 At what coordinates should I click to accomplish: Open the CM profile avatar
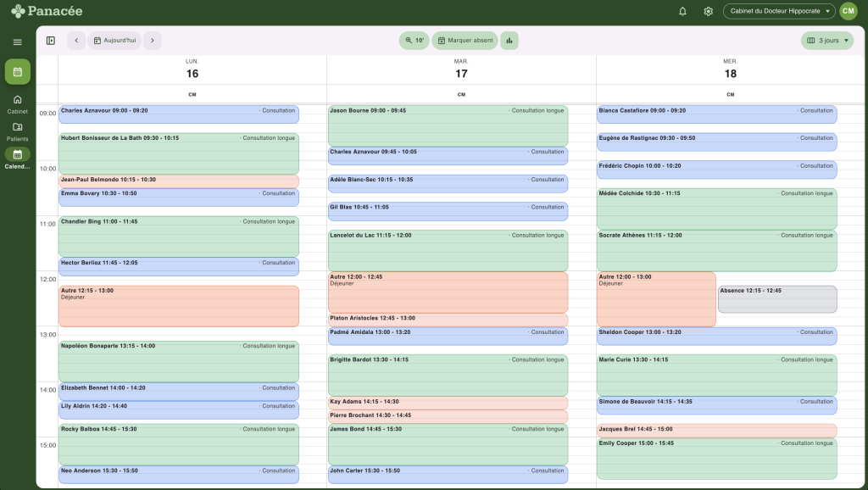[848, 11]
